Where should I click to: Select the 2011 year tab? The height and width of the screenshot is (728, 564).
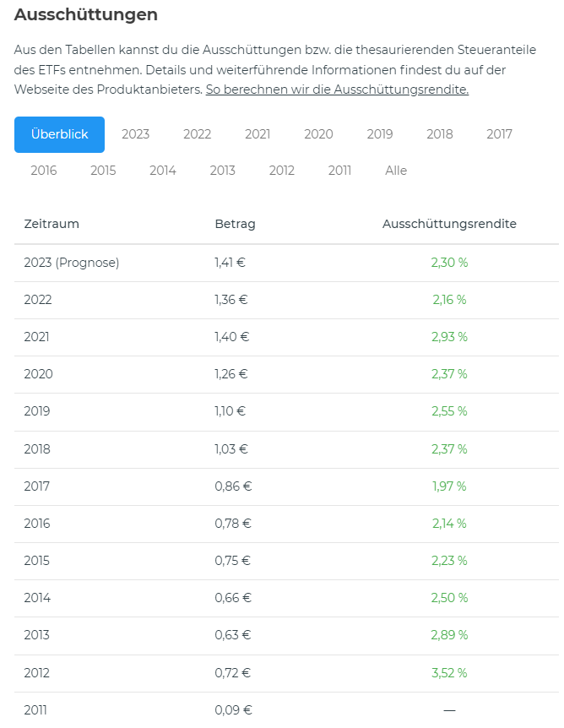tap(339, 171)
